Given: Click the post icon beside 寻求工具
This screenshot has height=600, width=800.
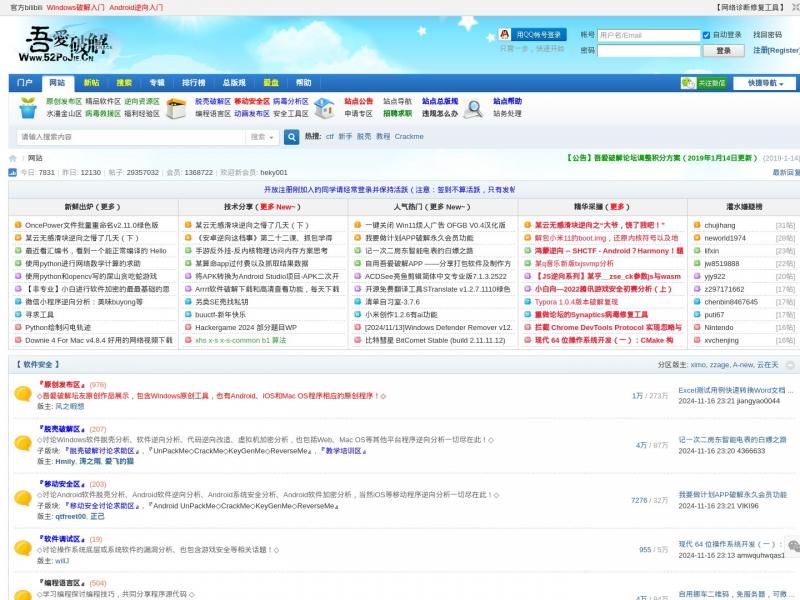Looking at the screenshot, I should click(18, 314).
